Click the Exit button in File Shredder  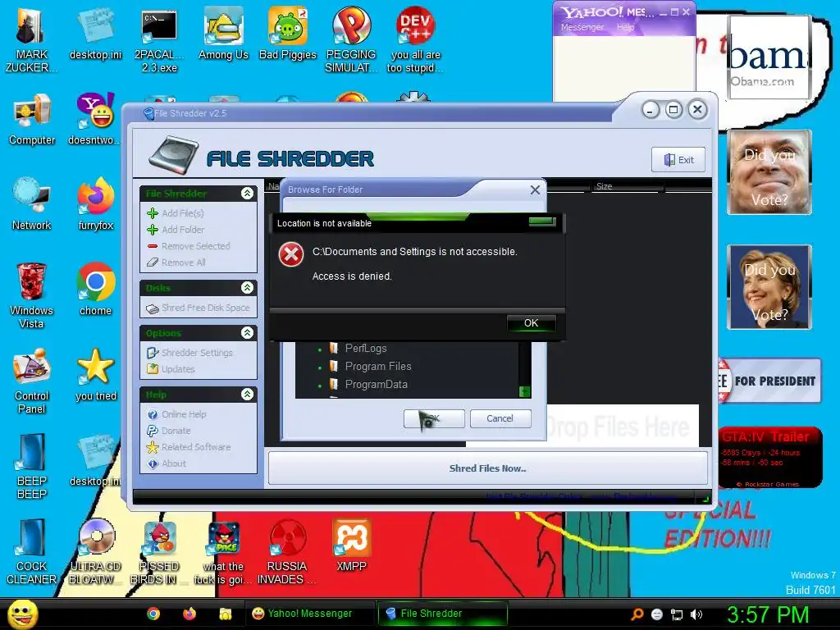(678, 160)
